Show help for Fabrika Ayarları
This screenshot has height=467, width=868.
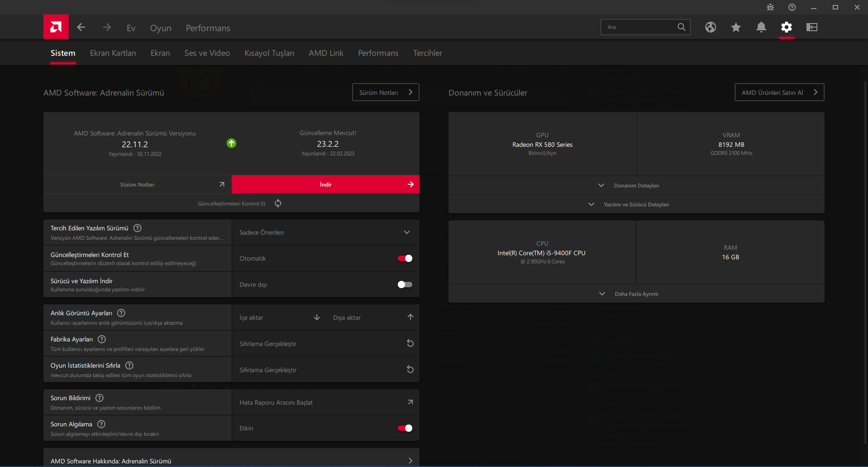(x=102, y=339)
